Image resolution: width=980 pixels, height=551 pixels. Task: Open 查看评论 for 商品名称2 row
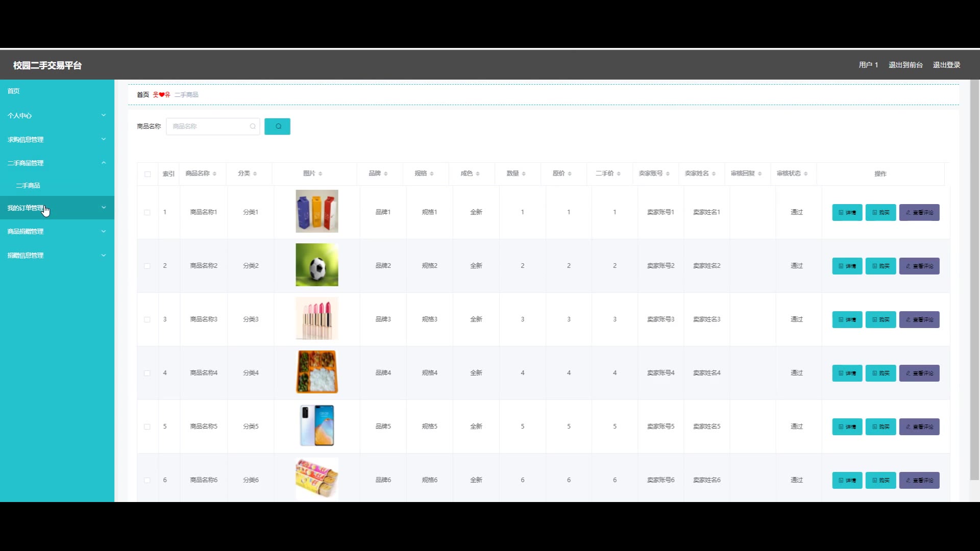pos(919,266)
